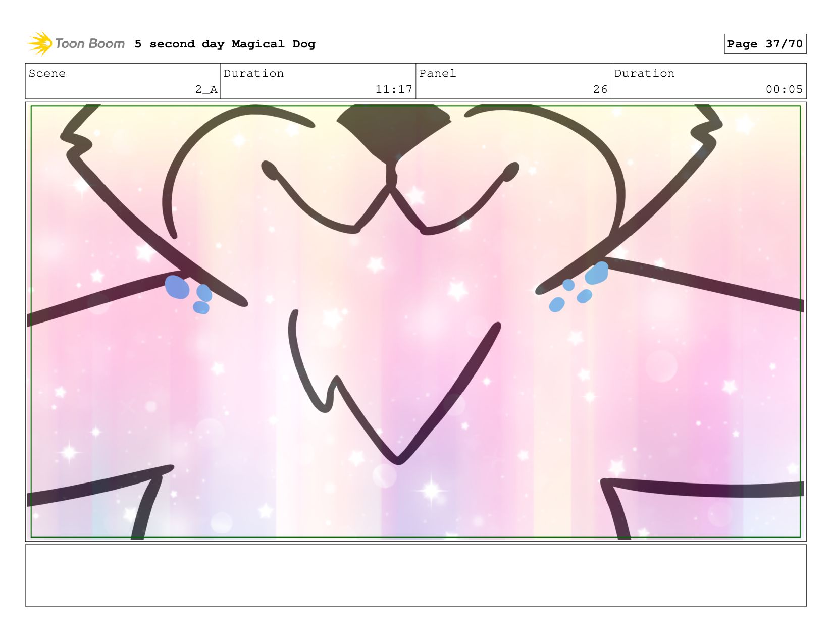This screenshot has height=644, width=832.
Task: Click the storyboard panel drawing of the dog
Action: [415, 321]
